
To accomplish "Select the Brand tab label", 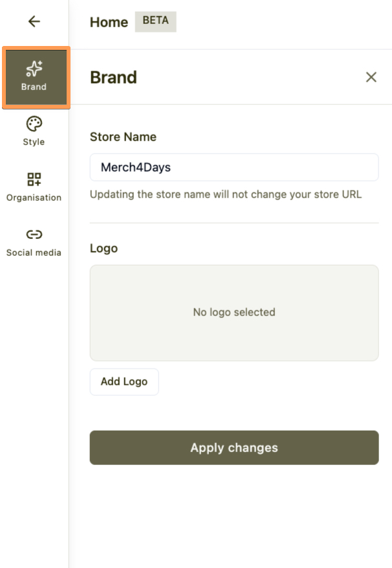I will click(x=34, y=87).
